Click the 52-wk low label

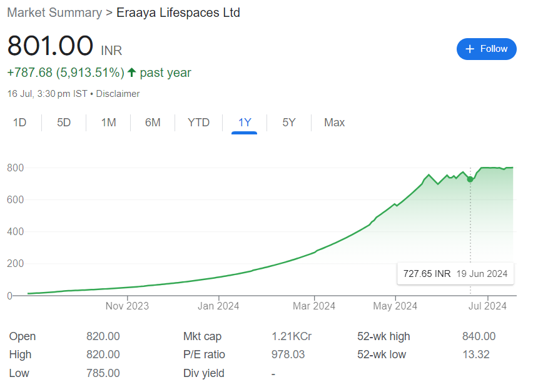tap(382, 354)
